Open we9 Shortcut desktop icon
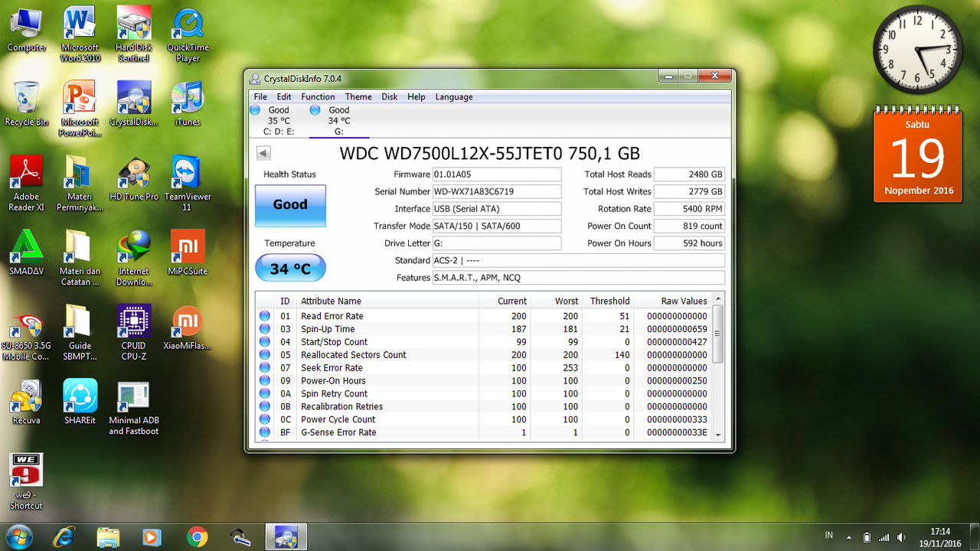The width and height of the screenshot is (980, 551). tap(27, 482)
